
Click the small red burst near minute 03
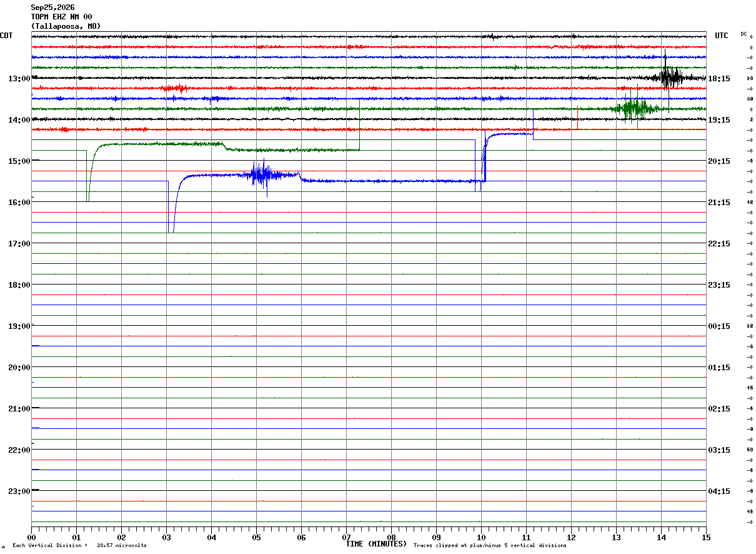click(x=176, y=88)
